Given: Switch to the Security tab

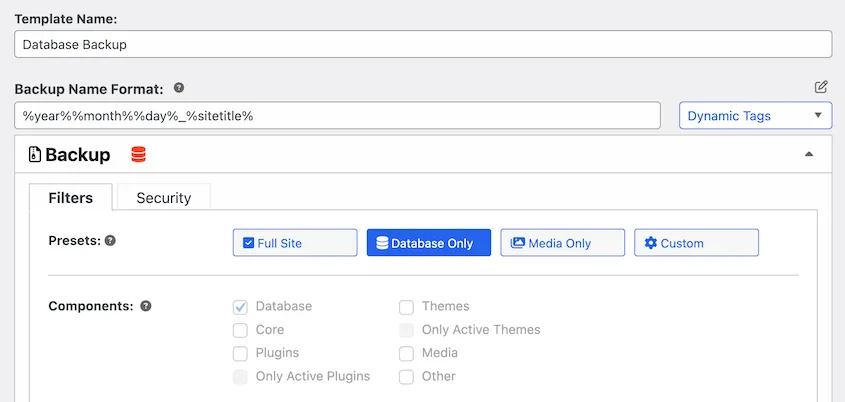Looking at the screenshot, I should click(x=164, y=197).
